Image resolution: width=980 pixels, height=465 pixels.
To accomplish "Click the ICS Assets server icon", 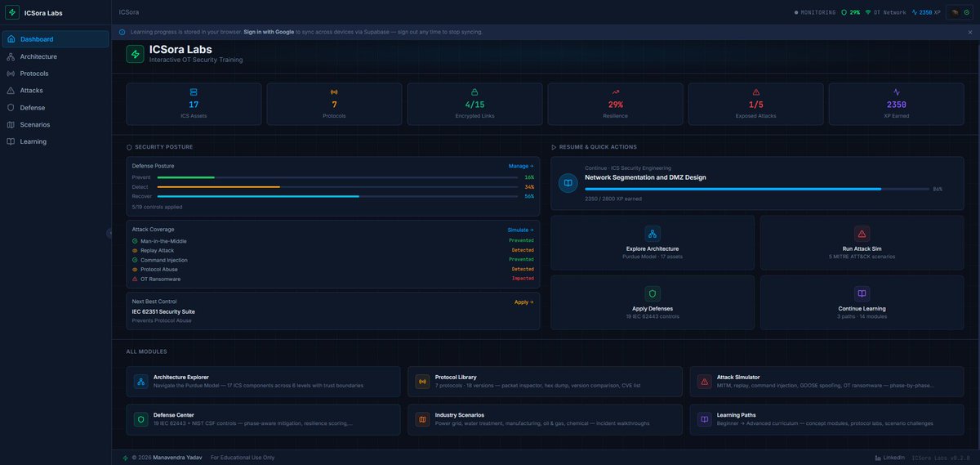I will click(194, 92).
